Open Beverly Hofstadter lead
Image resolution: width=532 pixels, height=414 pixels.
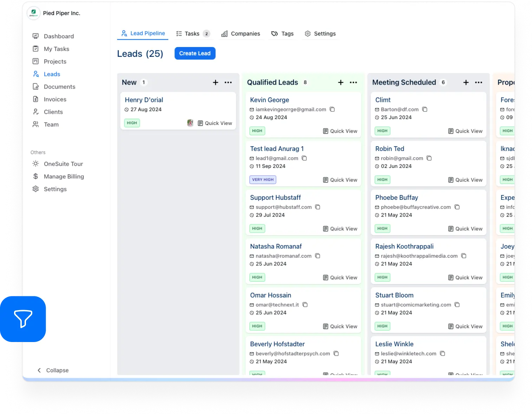pos(277,344)
